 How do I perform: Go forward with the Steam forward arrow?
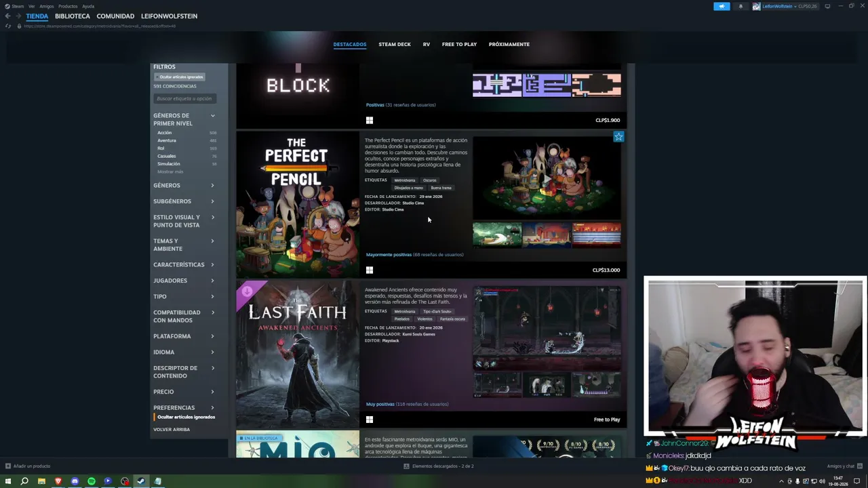pyautogui.click(x=18, y=16)
